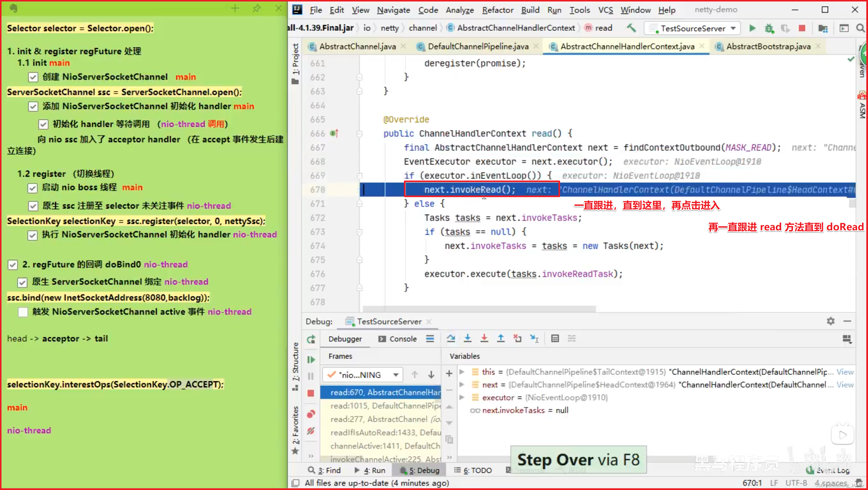Collapse the read() method fold at line 666
The width and height of the screenshot is (868, 490).
360,134
